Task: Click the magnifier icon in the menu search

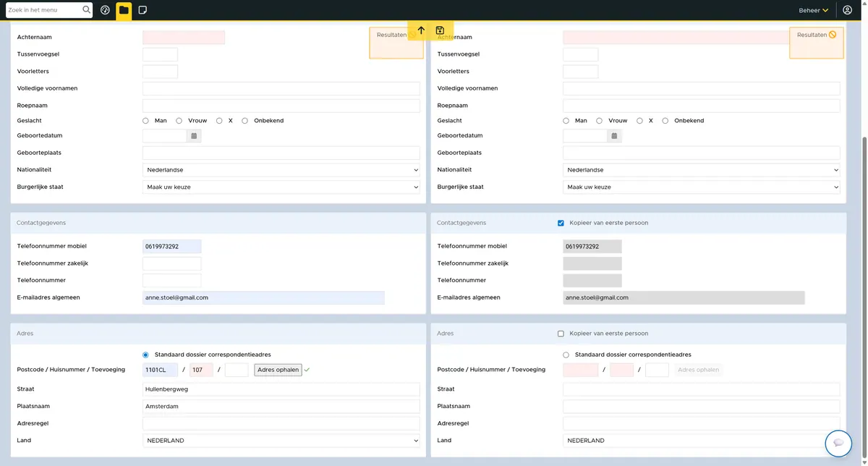Action: pos(87,10)
